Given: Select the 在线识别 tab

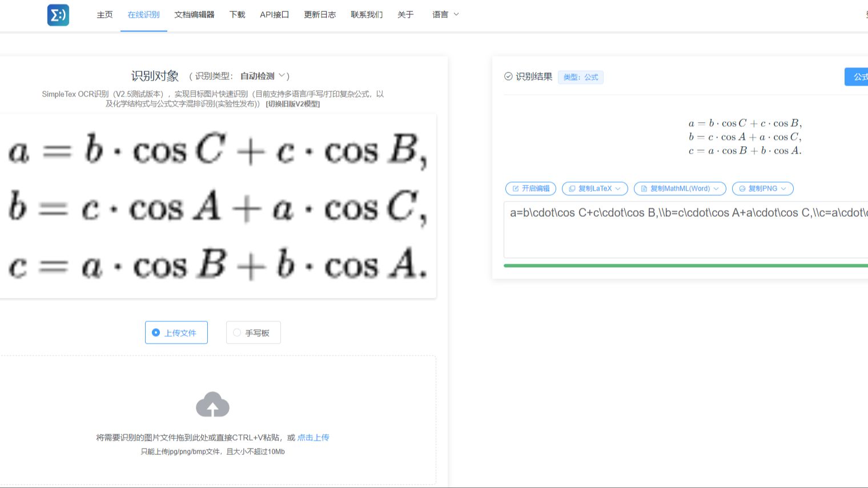Looking at the screenshot, I should [x=143, y=15].
